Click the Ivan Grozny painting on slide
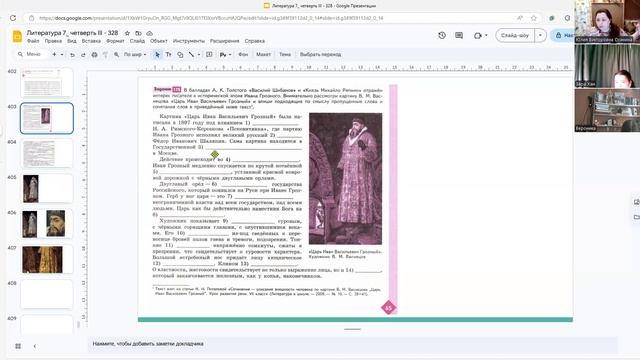This screenshot has width=640, height=360. [x=345, y=179]
